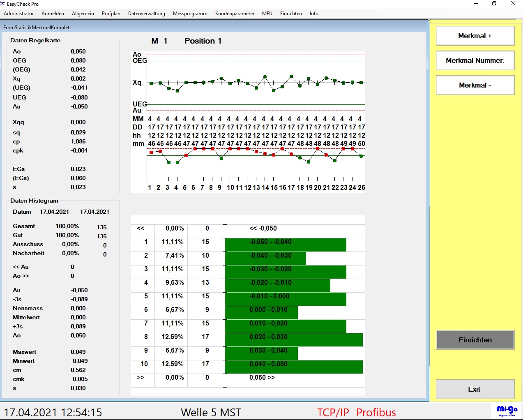This screenshot has height=420, width=523.
Task: Open the Prüfplan menu
Action: pos(111,14)
